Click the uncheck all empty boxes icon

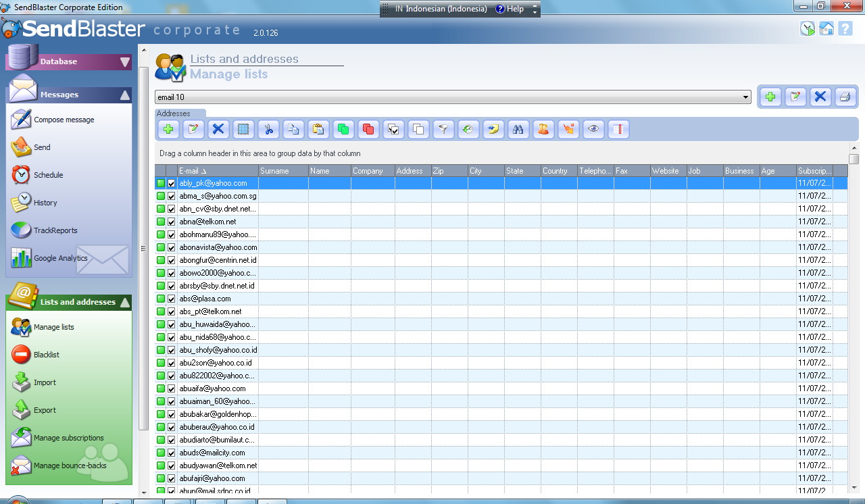[x=418, y=129]
